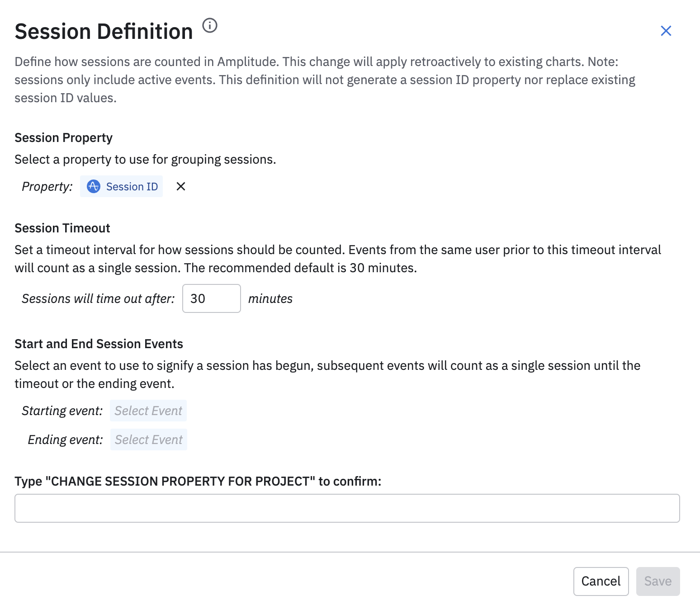Select the Session Property heading
The image size is (700, 605).
click(x=63, y=137)
